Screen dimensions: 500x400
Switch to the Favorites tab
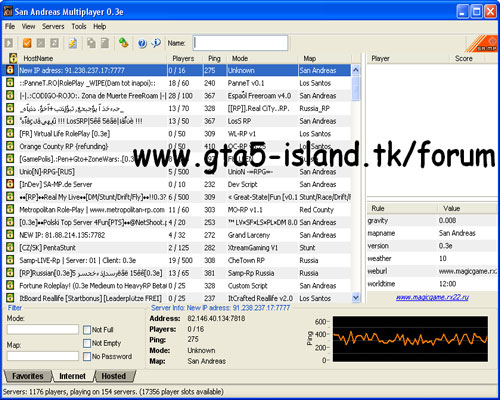[x=28, y=376]
